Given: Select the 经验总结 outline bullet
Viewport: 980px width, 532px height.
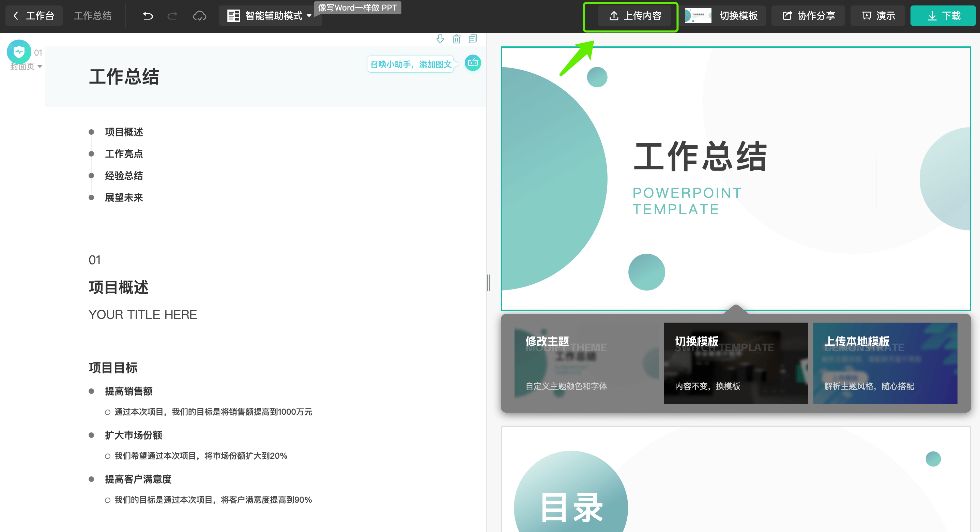Looking at the screenshot, I should [x=124, y=176].
